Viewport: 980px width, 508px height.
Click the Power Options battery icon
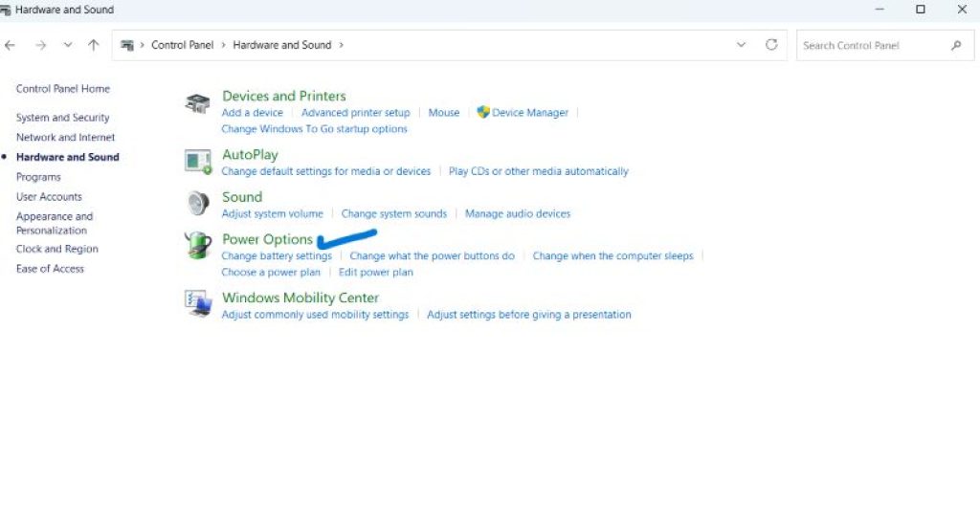(198, 245)
